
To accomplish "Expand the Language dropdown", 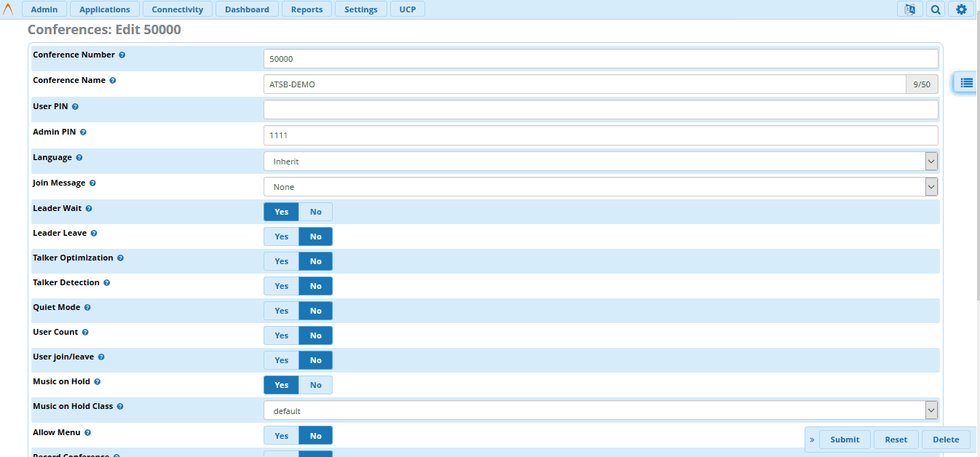I will 601,162.
